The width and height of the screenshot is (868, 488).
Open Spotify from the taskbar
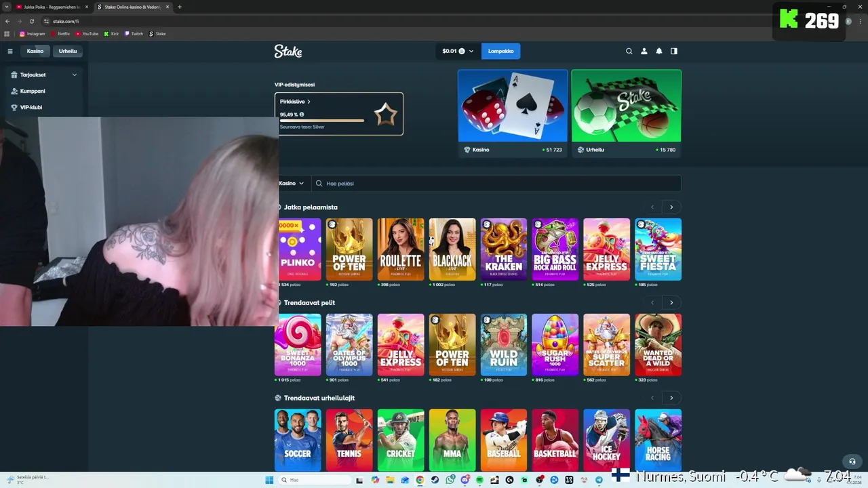(x=479, y=480)
